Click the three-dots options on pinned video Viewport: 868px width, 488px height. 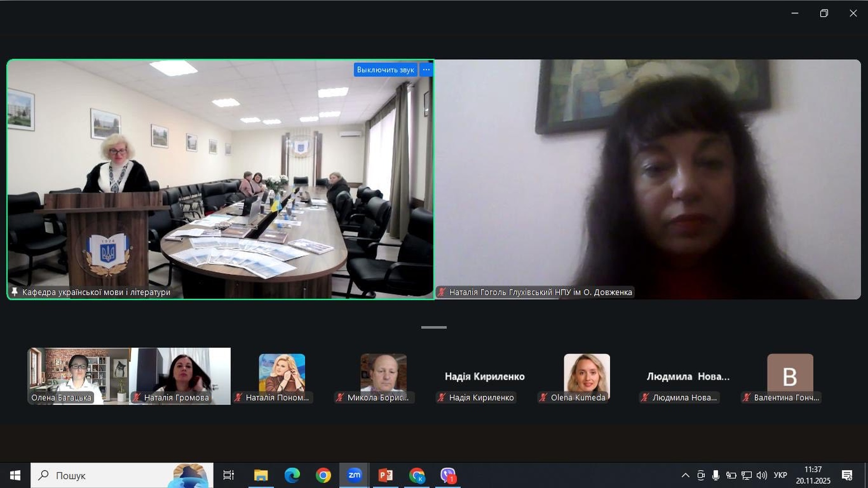click(x=426, y=70)
